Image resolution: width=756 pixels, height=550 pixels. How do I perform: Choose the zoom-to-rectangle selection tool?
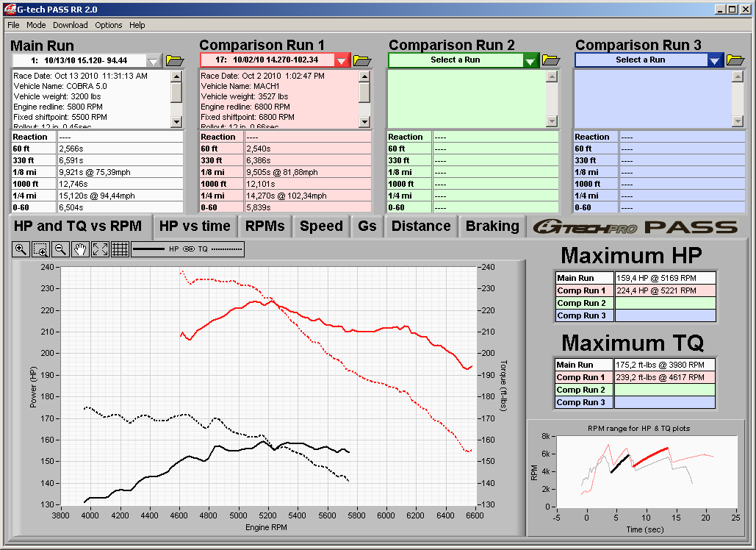[40, 249]
